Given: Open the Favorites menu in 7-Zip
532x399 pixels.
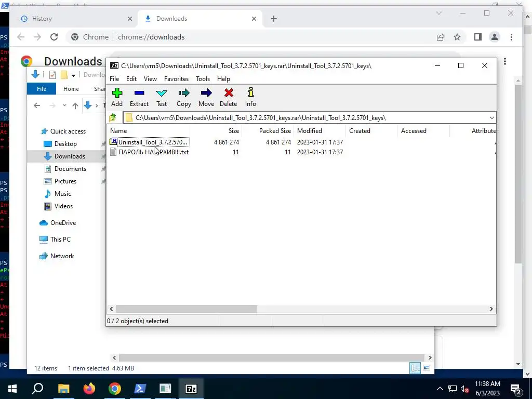Looking at the screenshot, I should click(176, 79).
